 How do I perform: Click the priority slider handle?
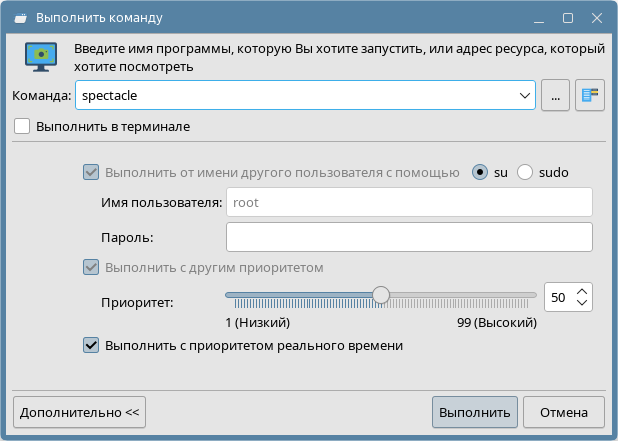[380, 295]
